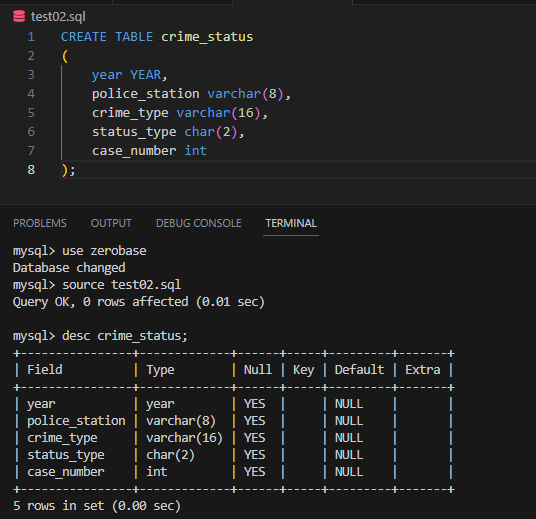Click closing parenthesis on line 8
536x519 pixels.
tap(65, 170)
